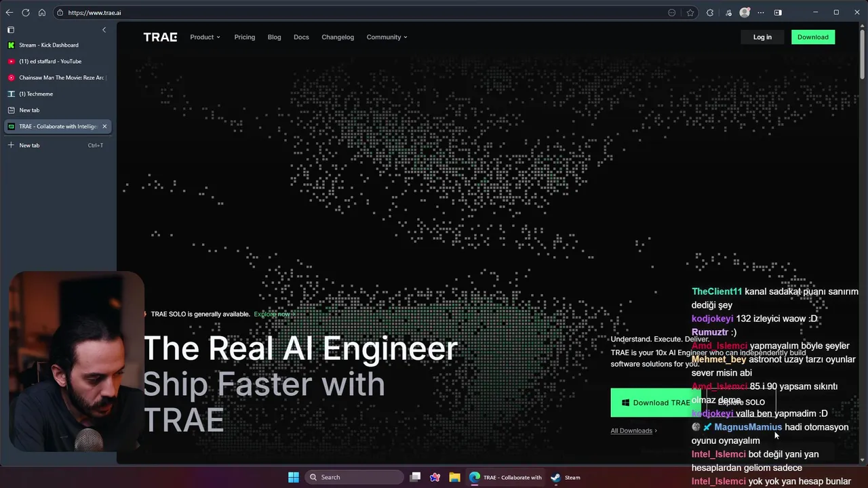Switch to Stream - Kick Dashboard tab
This screenshot has height=488, width=868.
click(58, 45)
